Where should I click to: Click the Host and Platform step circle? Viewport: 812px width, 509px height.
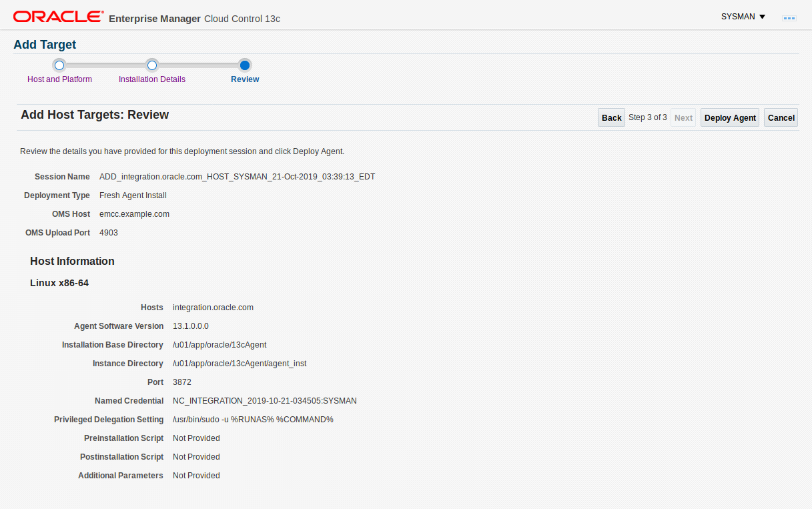tap(59, 65)
